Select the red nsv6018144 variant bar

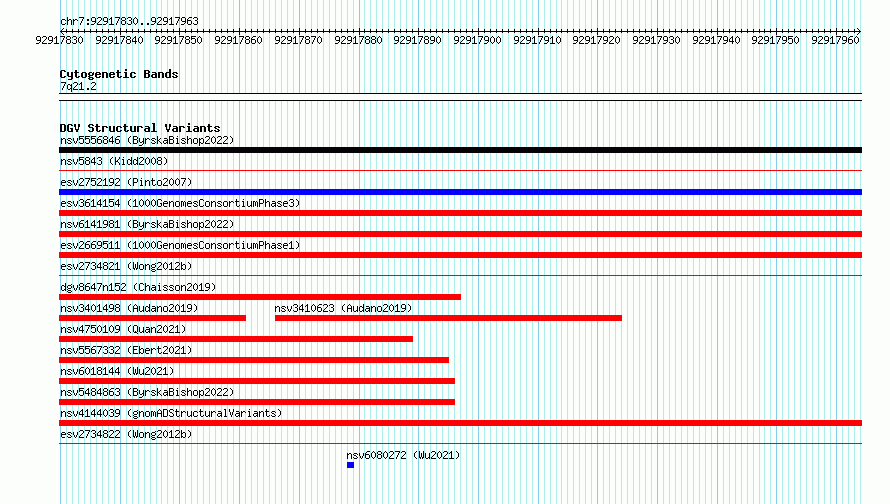click(x=257, y=381)
